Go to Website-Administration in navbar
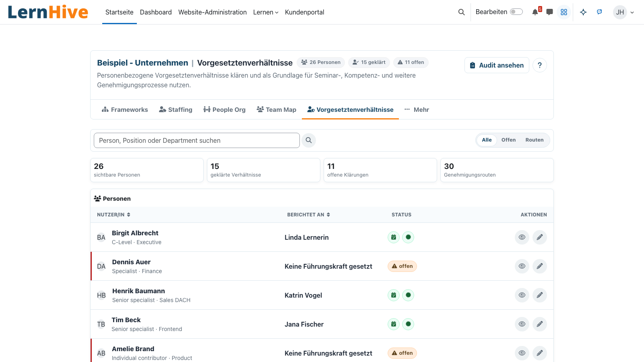The image size is (644, 362). (213, 12)
